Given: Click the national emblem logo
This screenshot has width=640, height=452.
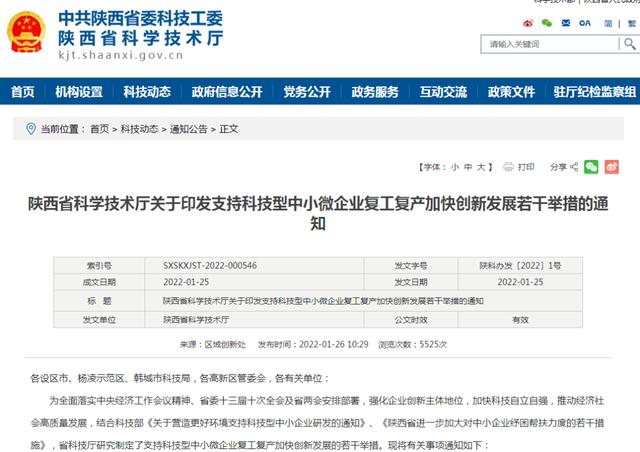Looking at the screenshot, I should coord(27,32).
